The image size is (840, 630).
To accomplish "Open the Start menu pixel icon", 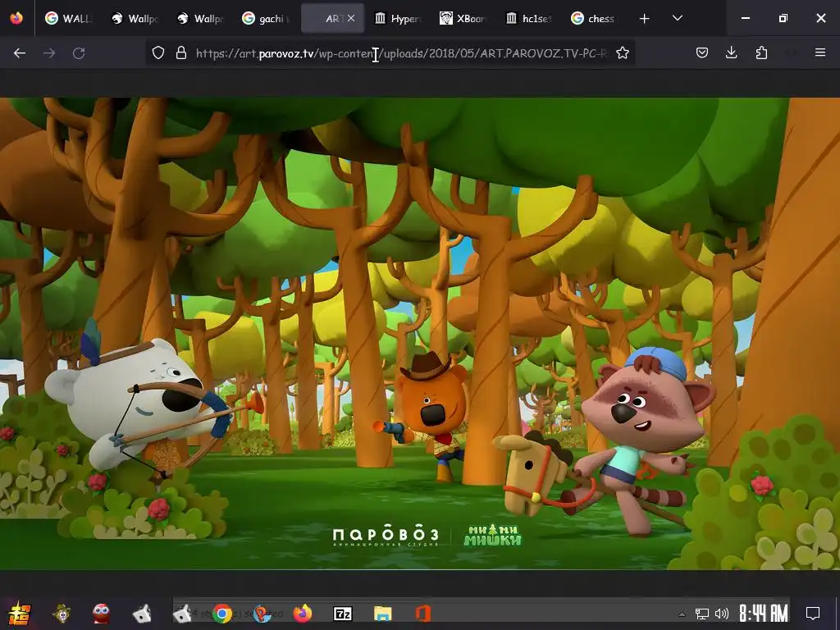I will [x=19, y=614].
